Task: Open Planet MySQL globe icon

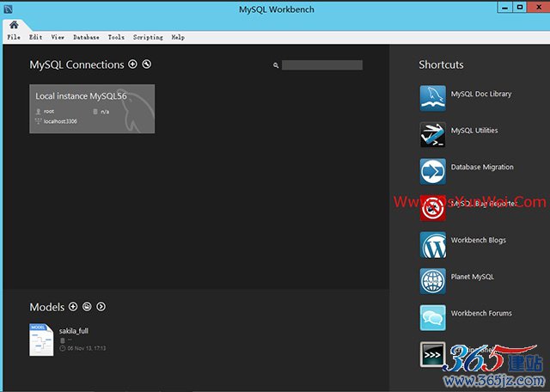Action: pyautogui.click(x=433, y=281)
